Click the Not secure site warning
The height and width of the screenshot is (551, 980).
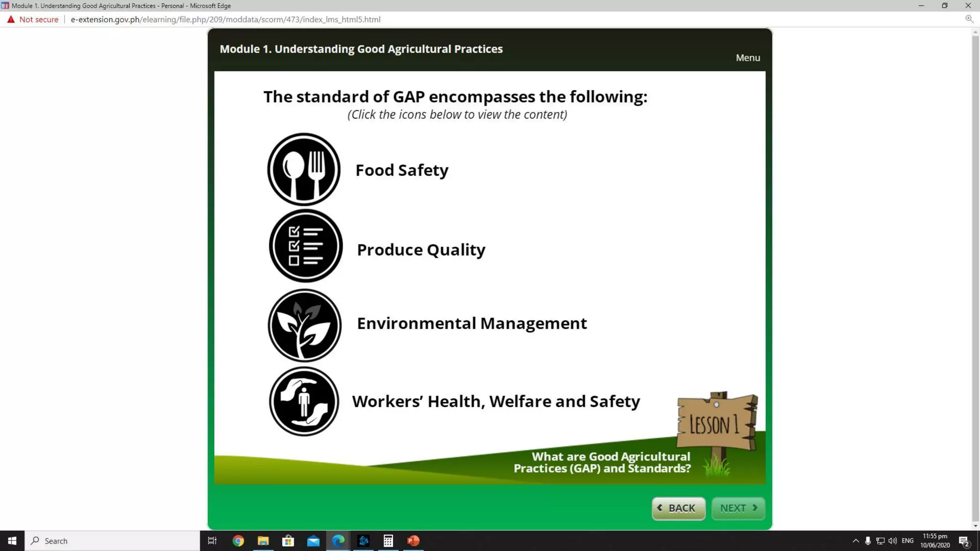click(33, 19)
